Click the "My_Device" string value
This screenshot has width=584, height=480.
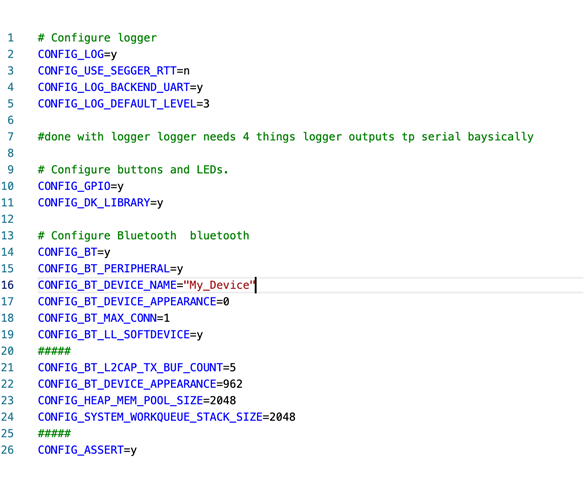tap(219, 285)
